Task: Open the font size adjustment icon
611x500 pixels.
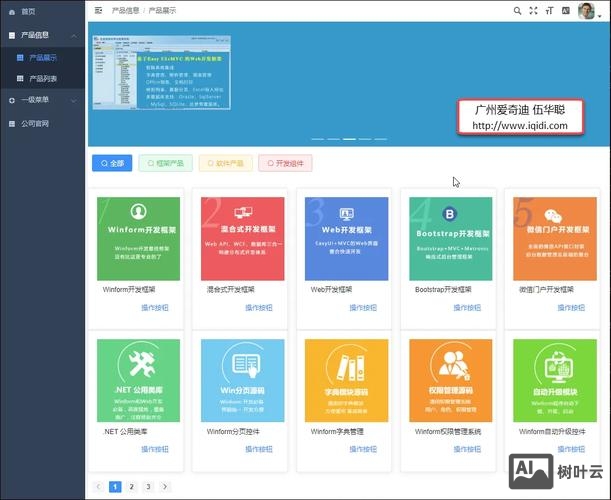Action: [549, 11]
